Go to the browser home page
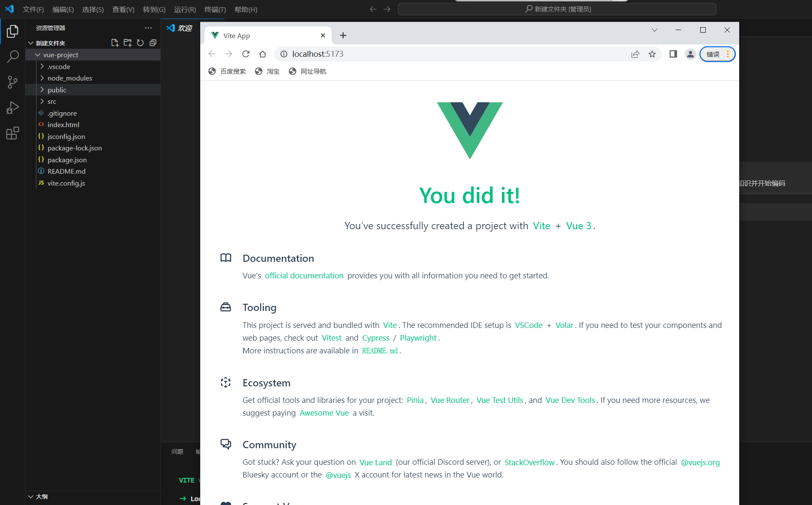The height and width of the screenshot is (505, 812). pos(263,54)
